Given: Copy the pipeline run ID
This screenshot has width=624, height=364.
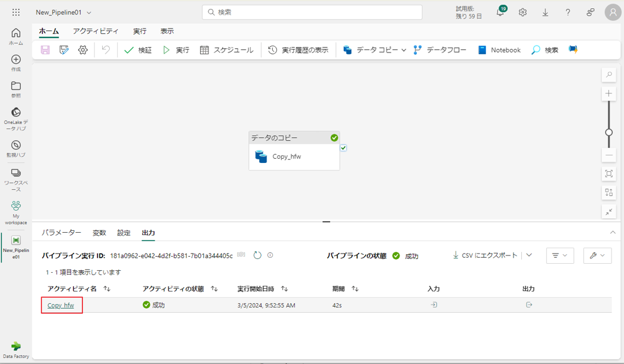Looking at the screenshot, I should click(x=241, y=255).
